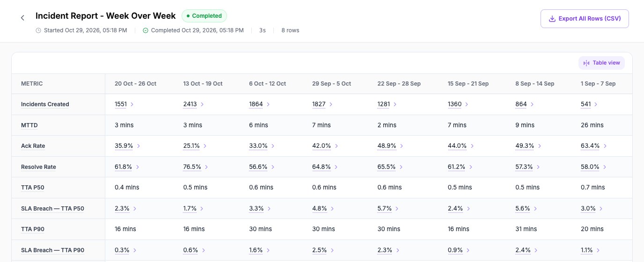Open Incidents Created value 2413

point(190,104)
